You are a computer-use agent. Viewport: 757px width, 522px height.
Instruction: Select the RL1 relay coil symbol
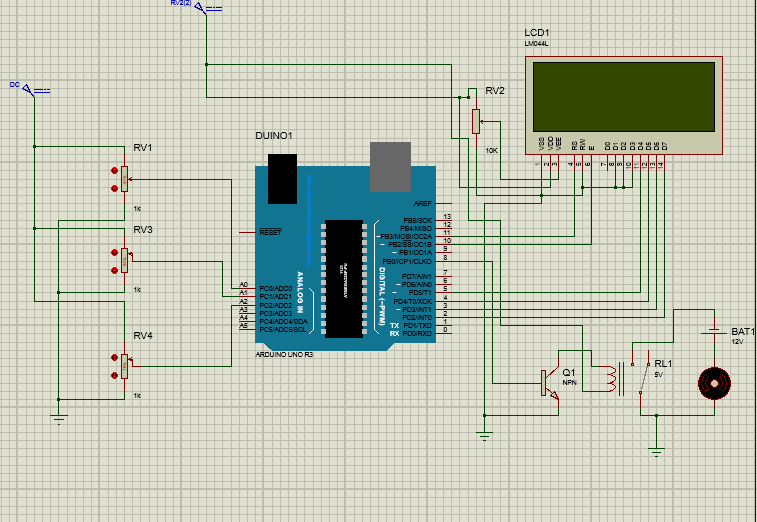click(x=612, y=379)
